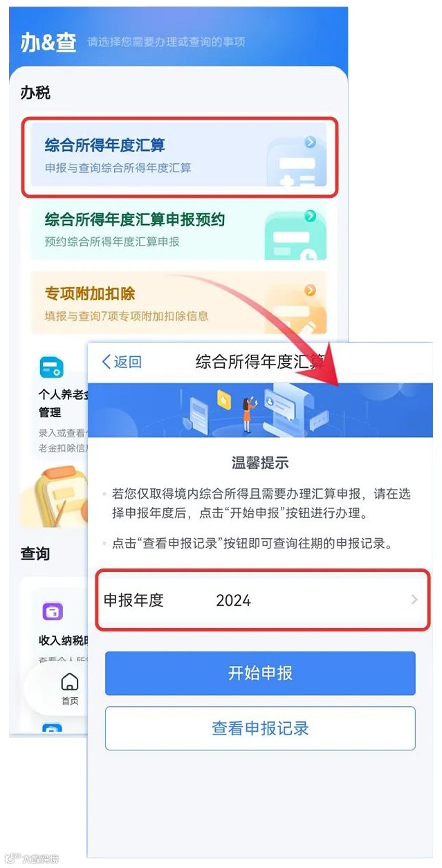Screen dimensions: 442x868
Task: Click banner illustration in 年度汇算 page
Action: click(x=259, y=410)
